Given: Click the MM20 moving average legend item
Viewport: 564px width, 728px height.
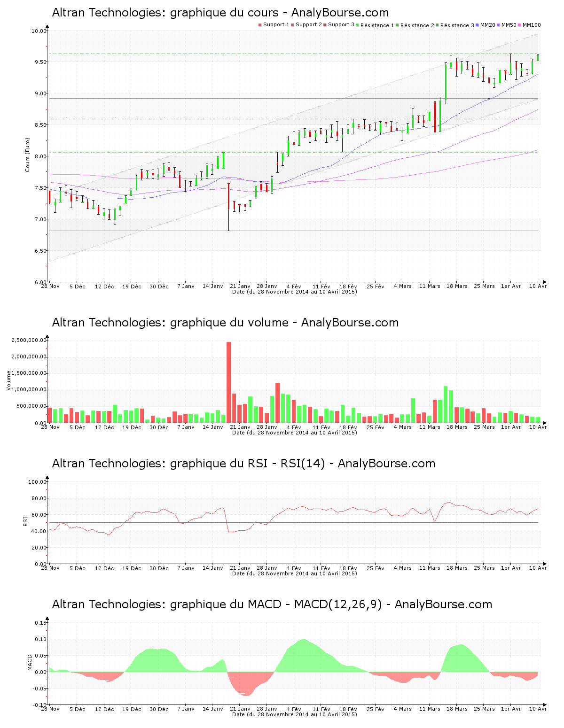Looking at the screenshot, I should click(486, 25).
